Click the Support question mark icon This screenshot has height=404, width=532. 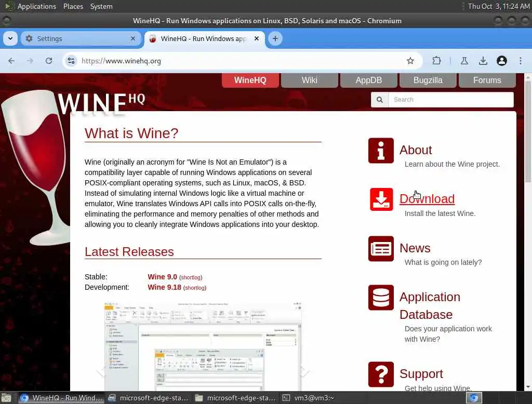point(381,374)
